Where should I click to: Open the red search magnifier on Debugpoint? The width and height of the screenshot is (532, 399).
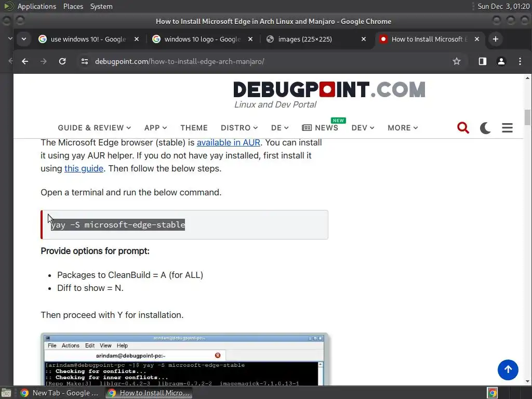[463, 128]
